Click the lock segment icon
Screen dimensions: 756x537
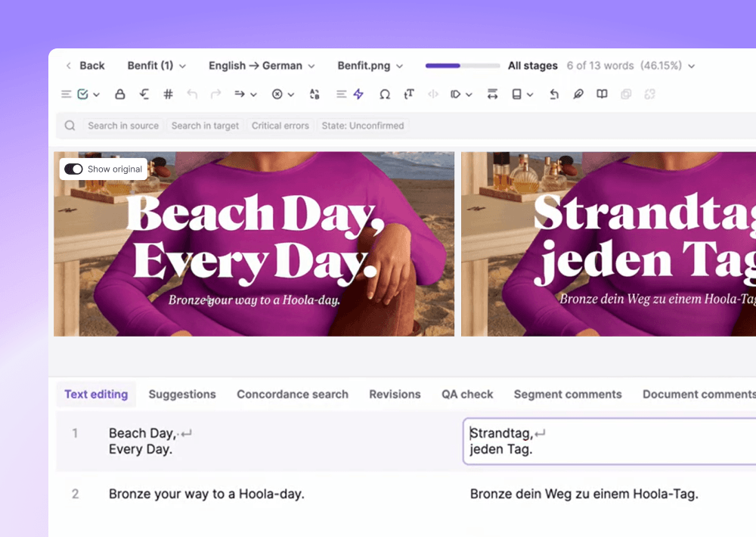coord(119,95)
